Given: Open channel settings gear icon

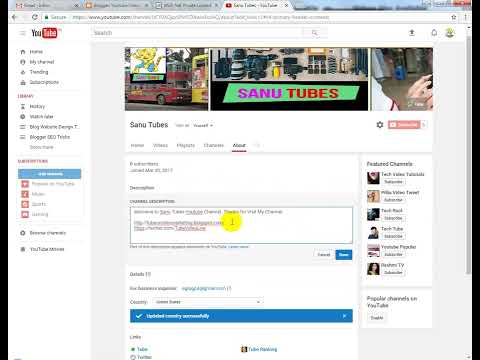Looking at the screenshot, I should pyautogui.click(x=380, y=125).
